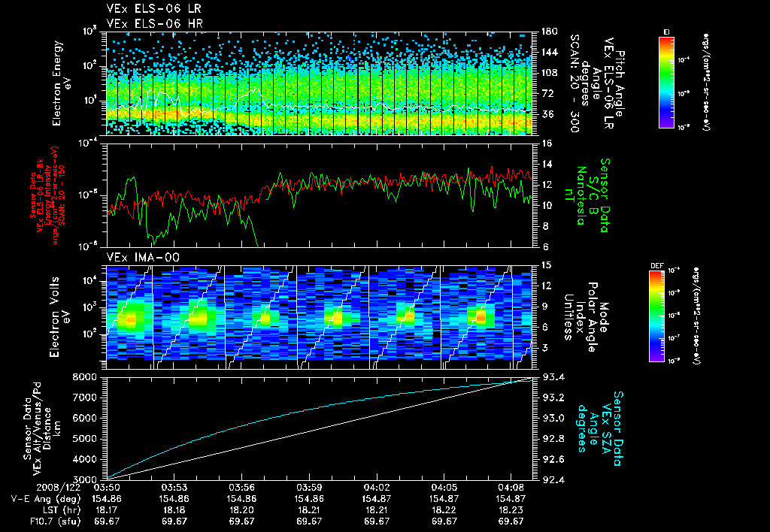Click the 'Mode Polar Angle Index' axis label
This screenshot has width=770, height=532.
pyautogui.click(x=587, y=317)
